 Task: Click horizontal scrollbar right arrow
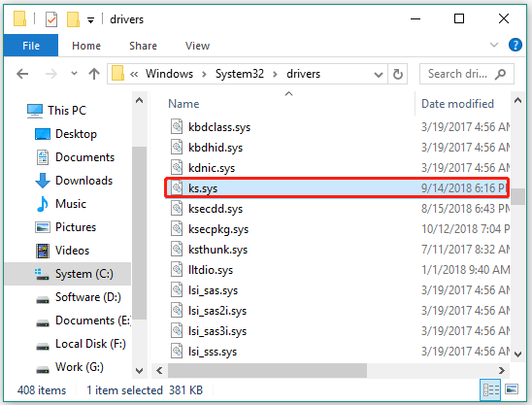point(502,370)
